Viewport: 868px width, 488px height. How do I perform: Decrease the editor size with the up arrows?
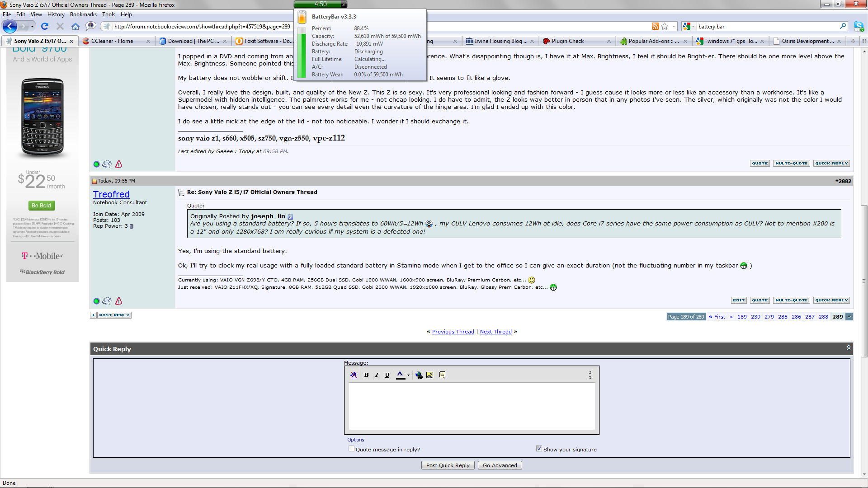pyautogui.click(x=590, y=373)
